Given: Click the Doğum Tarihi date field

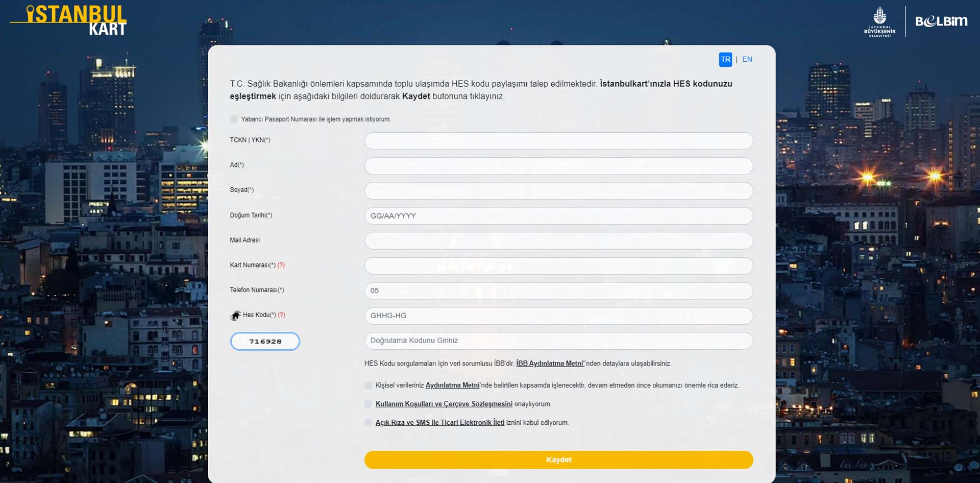Looking at the screenshot, I should [x=558, y=216].
